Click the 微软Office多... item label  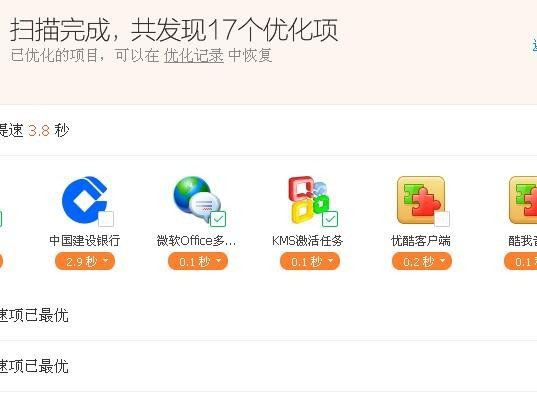click(x=196, y=241)
